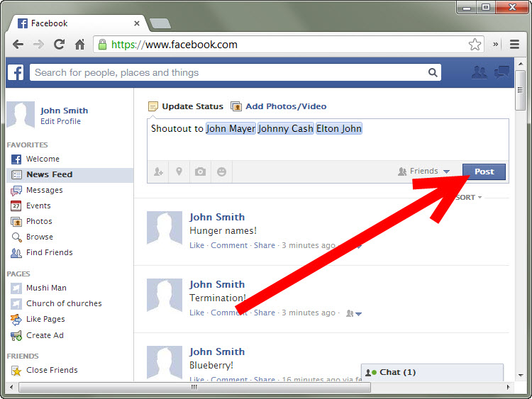Open audience selector on Termination! post
532x399 pixels.
point(354,313)
